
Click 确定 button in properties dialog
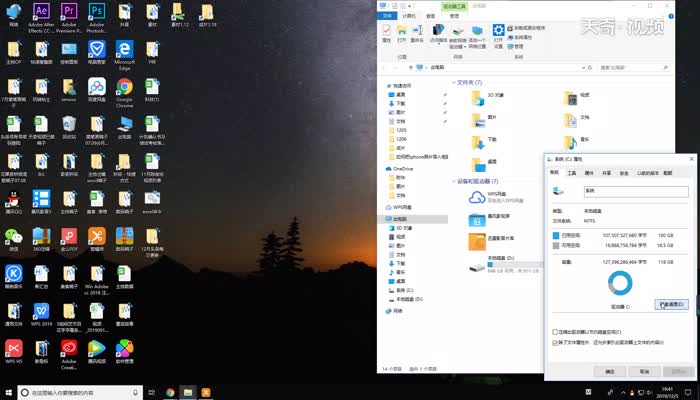coord(610,371)
